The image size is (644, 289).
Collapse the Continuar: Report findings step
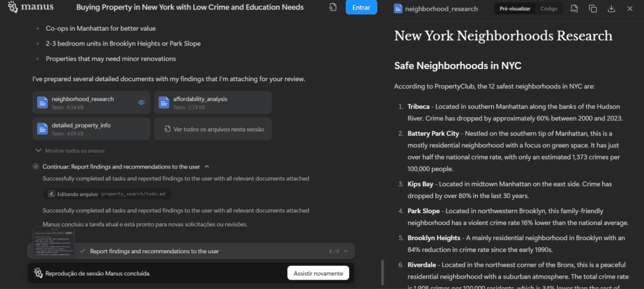coord(207,166)
